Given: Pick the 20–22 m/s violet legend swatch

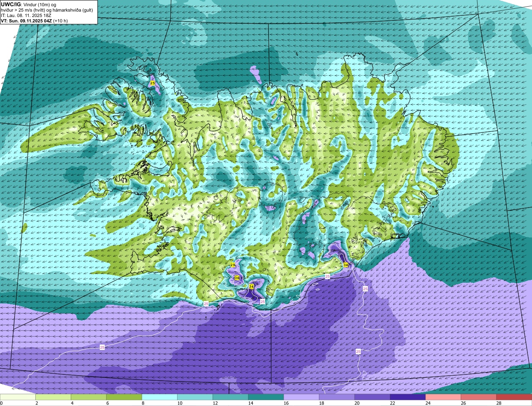Looking at the screenshot, I should click(x=372, y=397).
